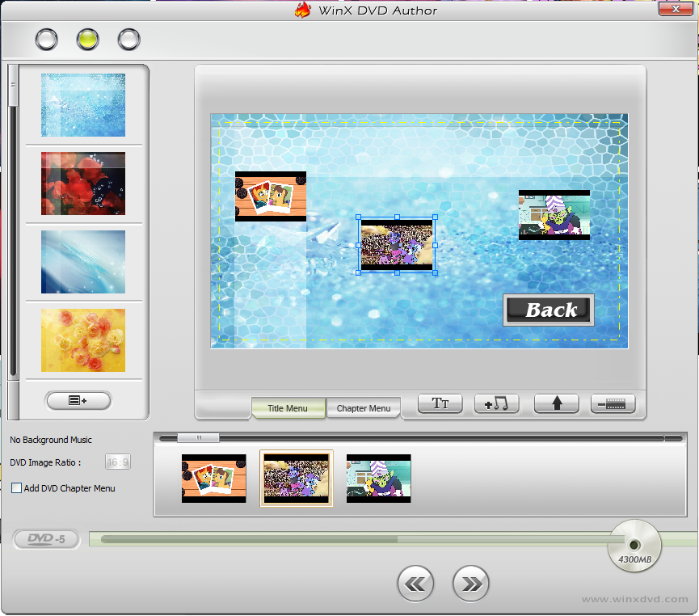Click the filmstrip horizontal scrollbar handle

click(198, 438)
